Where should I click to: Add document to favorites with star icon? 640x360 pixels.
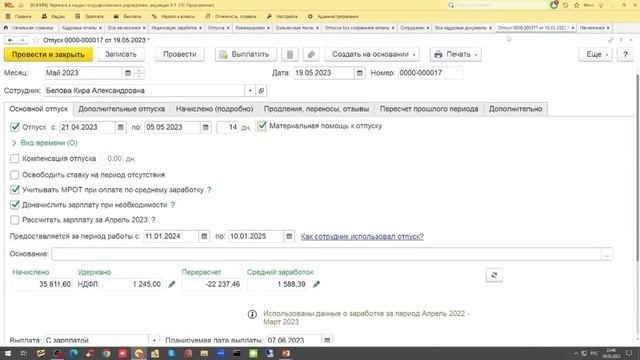tap(36, 40)
